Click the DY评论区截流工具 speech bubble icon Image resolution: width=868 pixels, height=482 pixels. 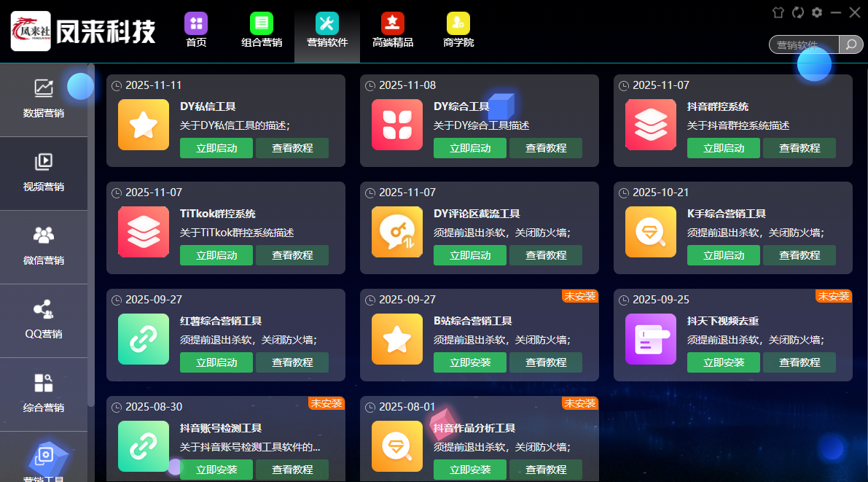pos(396,232)
